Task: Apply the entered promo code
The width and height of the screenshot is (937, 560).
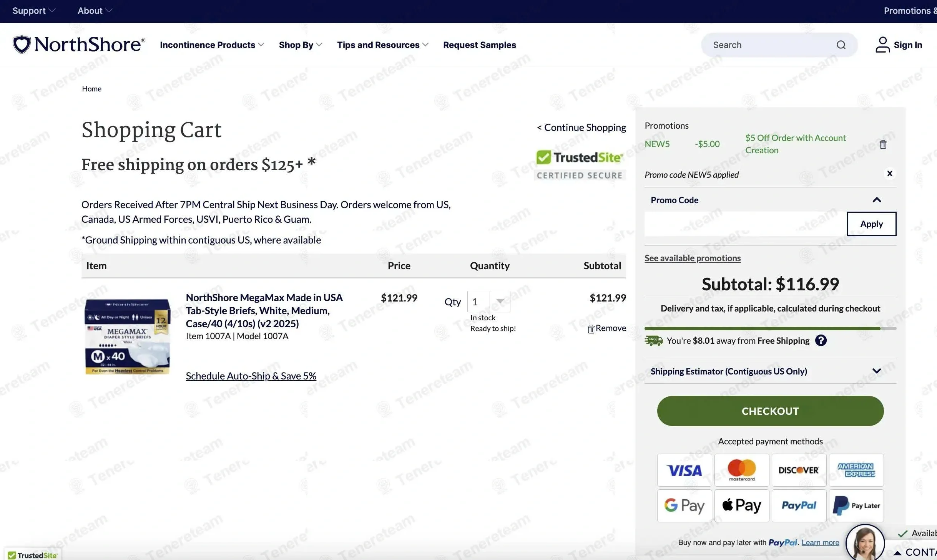Action: coord(871,224)
